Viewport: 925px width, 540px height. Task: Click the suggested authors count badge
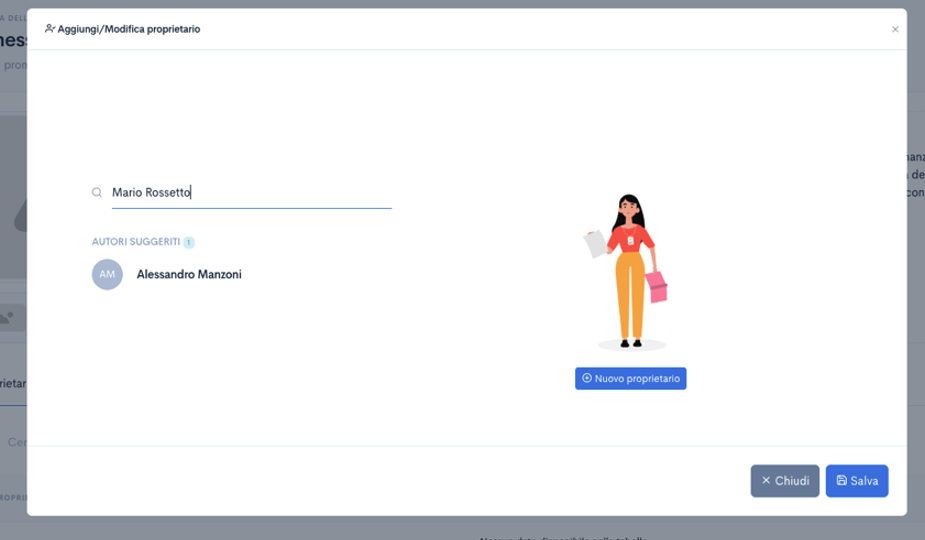point(189,242)
